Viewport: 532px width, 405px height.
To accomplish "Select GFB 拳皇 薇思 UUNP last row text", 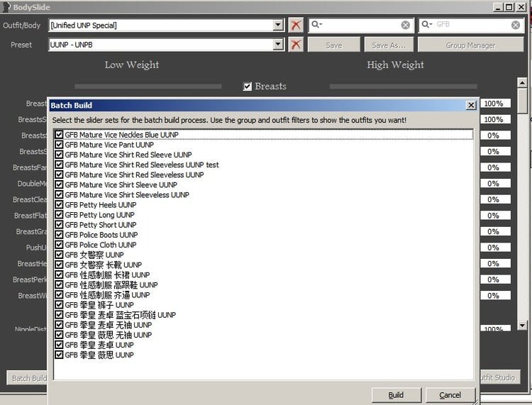I will point(99,355).
